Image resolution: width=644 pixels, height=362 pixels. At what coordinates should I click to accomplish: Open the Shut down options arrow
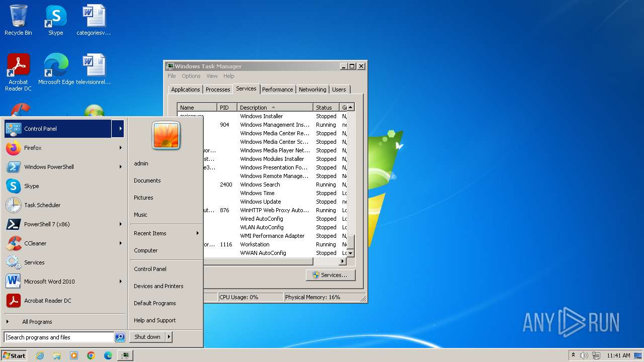[169, 337]
